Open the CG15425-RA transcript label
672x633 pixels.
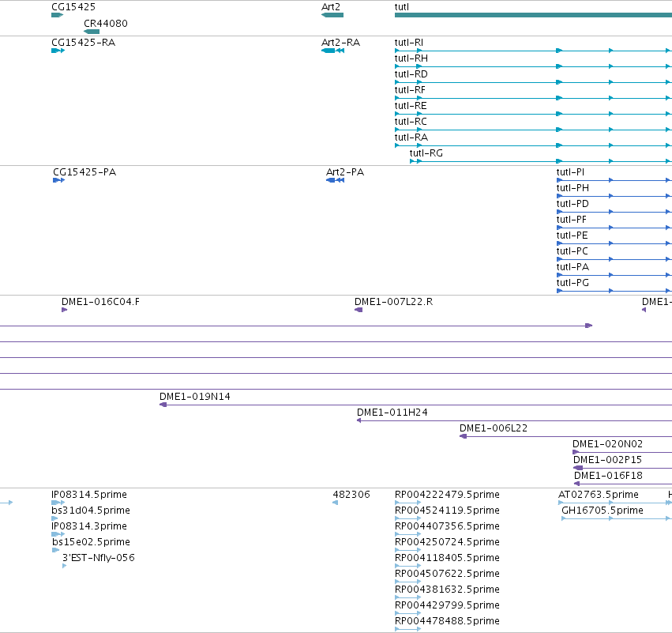83,43
